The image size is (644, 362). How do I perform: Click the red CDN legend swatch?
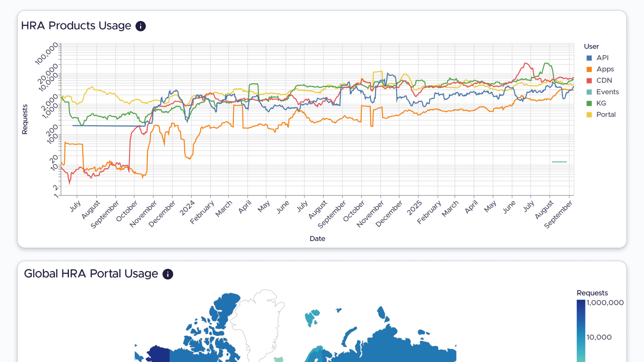[x=589, y=81]
